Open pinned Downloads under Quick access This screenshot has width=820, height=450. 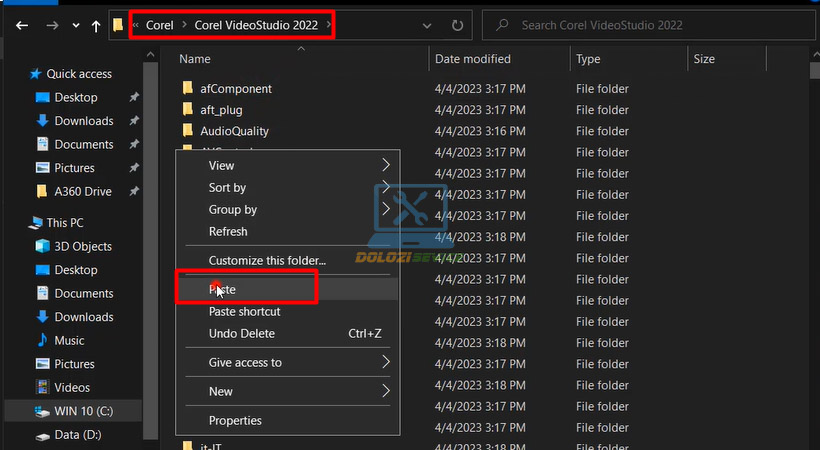click(84, 121)
